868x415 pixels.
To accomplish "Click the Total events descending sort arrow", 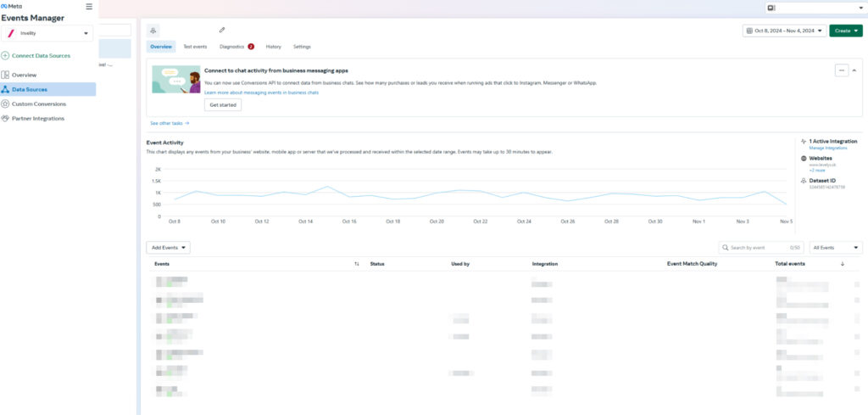I will pyautogui.click(x=842, y=264).
